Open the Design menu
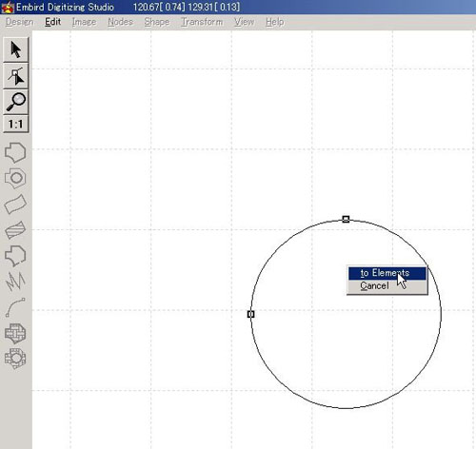Image resolution: width=476 pixels, height=449 pixels. coord(19,22)
